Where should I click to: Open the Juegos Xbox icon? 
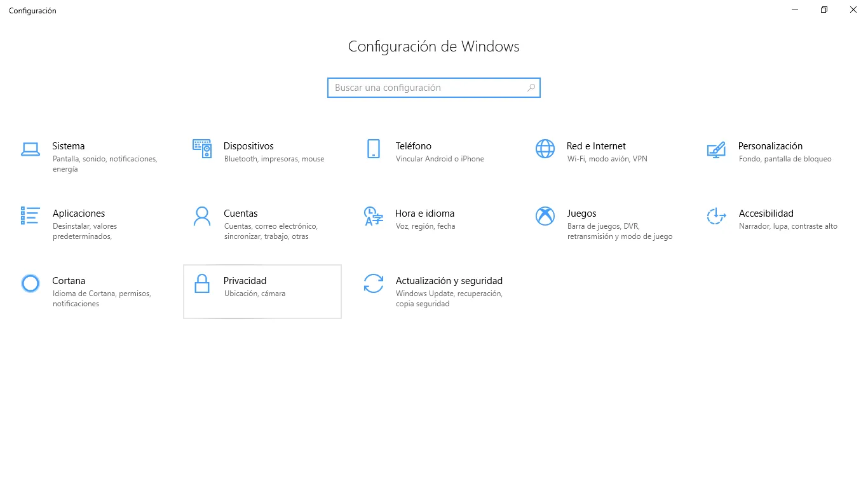click(x=545, y=216)
